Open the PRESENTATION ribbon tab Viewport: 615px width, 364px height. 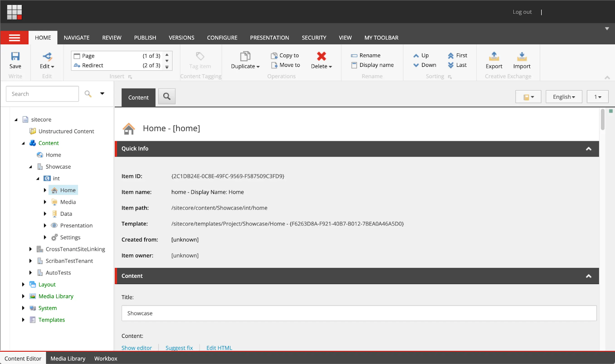(x=269, y=38)
